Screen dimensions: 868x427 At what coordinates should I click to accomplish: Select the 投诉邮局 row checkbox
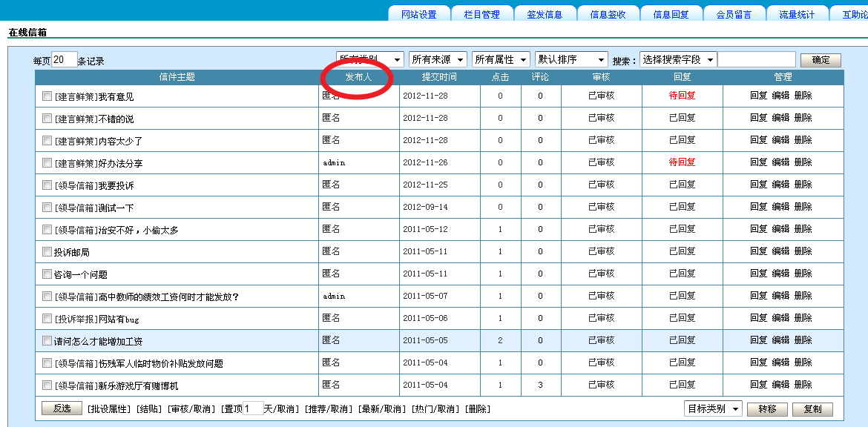[47, 252]
